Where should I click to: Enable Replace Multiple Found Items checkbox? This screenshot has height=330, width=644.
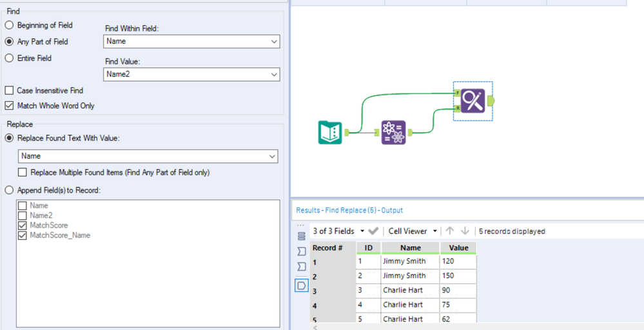click(x=22, y=172)
